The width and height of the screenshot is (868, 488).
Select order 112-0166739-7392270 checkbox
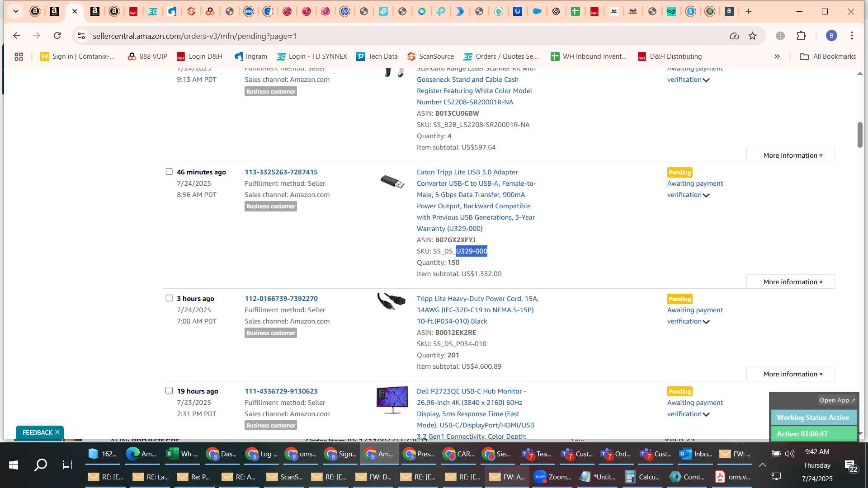pyautogui.click(x=169, y=298)
